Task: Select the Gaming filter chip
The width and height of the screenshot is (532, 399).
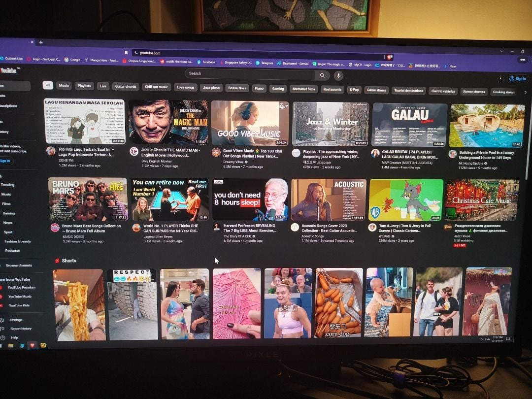Action: pyautogui.click(x=278, y=89)
